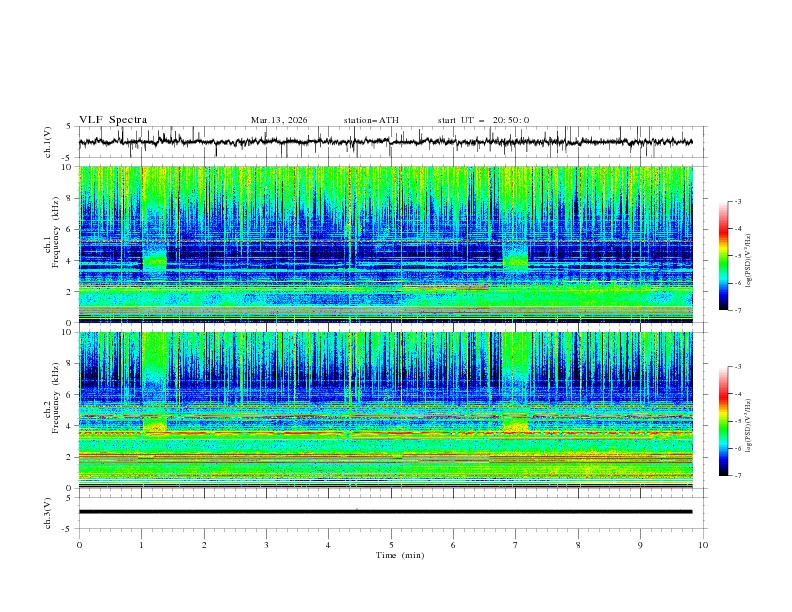Click the ch.1 colorbar "log(PSD)(V²/Hz)" label

pos(749,261)
